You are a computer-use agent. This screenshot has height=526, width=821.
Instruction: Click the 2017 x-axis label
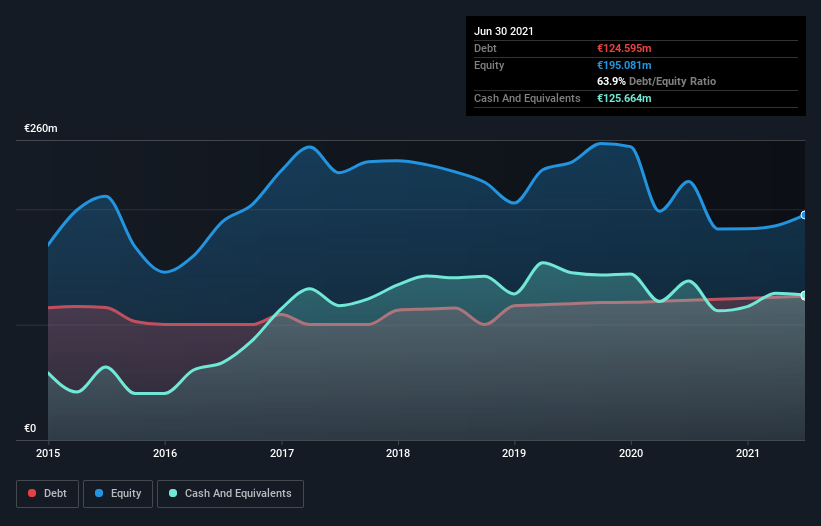tap(282, 453)
